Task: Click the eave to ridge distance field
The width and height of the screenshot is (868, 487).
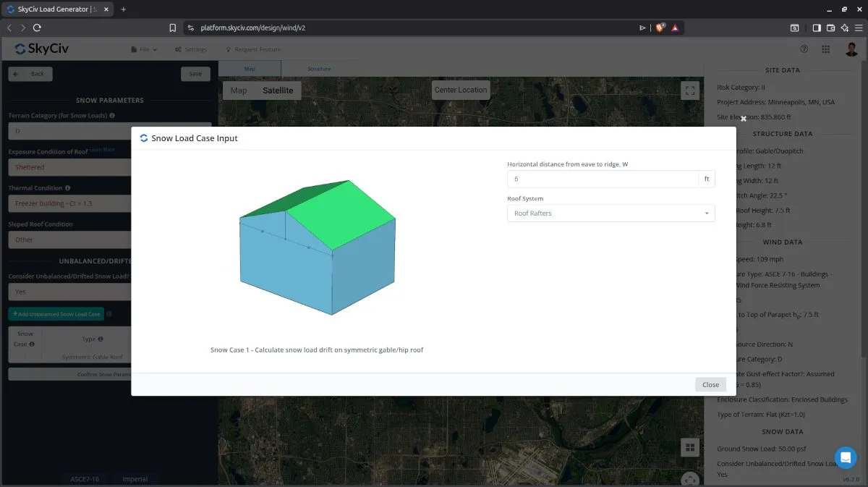Action: tap(603, 179)
